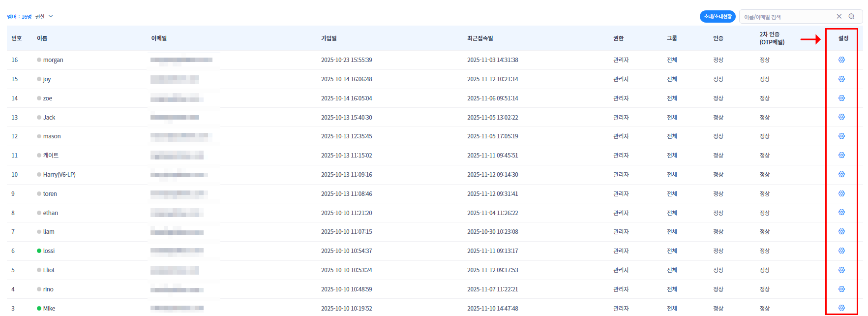Image resolution: width=868 pixels, height=316 pixels.
Task: Open settings gear for Jack
Action: coord(841,117)
